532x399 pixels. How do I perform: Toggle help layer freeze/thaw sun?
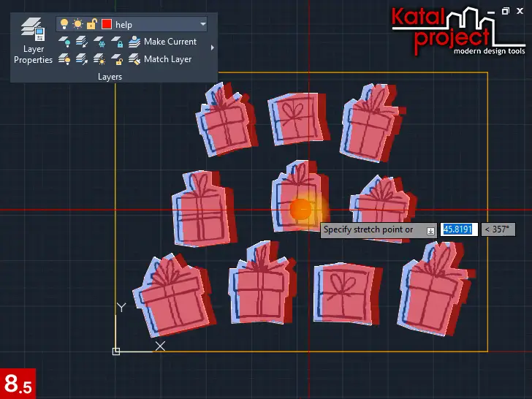point(77,24)
